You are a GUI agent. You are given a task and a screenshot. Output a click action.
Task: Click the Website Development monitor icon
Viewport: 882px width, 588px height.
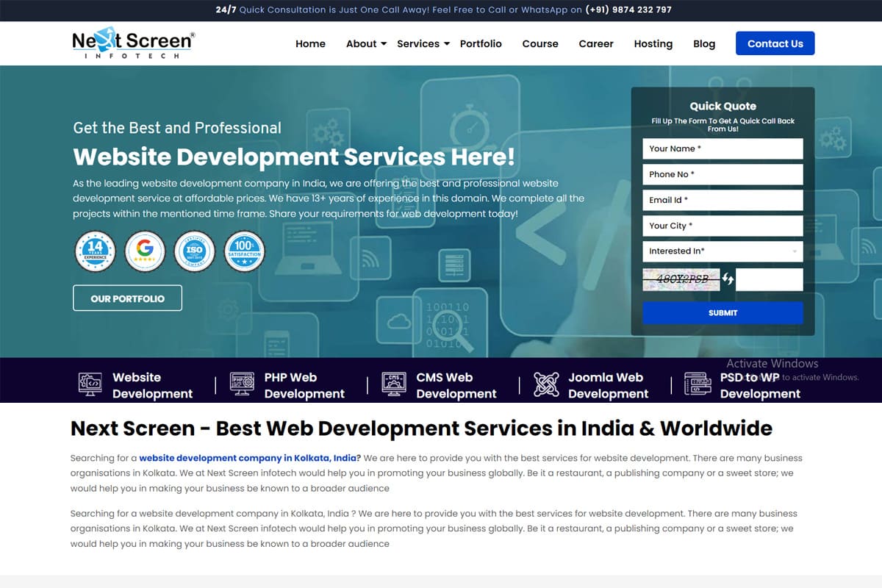pyautogui.click(x=90, y=384)
